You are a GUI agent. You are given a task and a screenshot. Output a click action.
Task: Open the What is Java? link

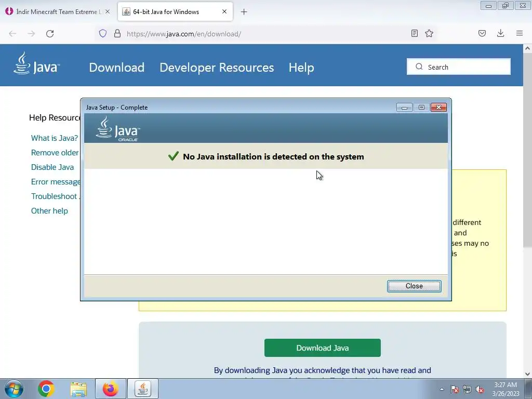coord(54,138)
